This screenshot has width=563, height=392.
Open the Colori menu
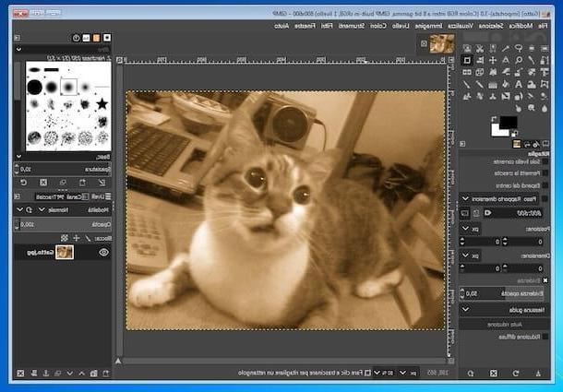(x=378, y=26)
